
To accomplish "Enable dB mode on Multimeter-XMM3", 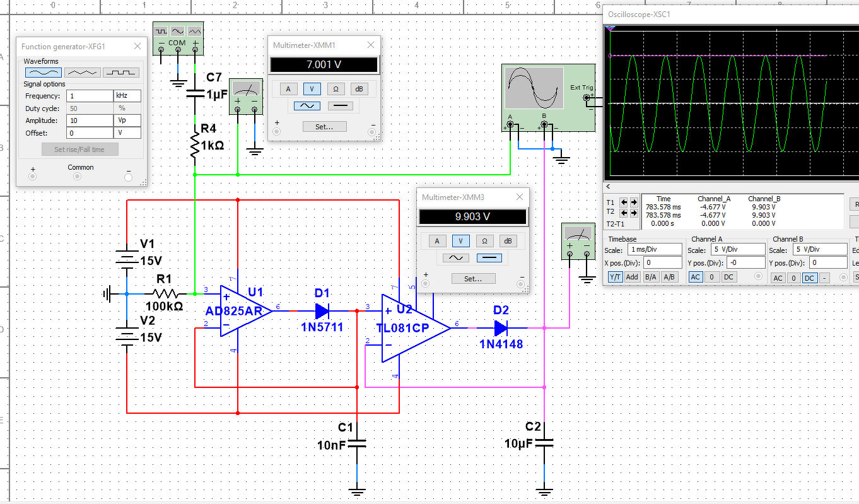I will (x=508, y=241).
